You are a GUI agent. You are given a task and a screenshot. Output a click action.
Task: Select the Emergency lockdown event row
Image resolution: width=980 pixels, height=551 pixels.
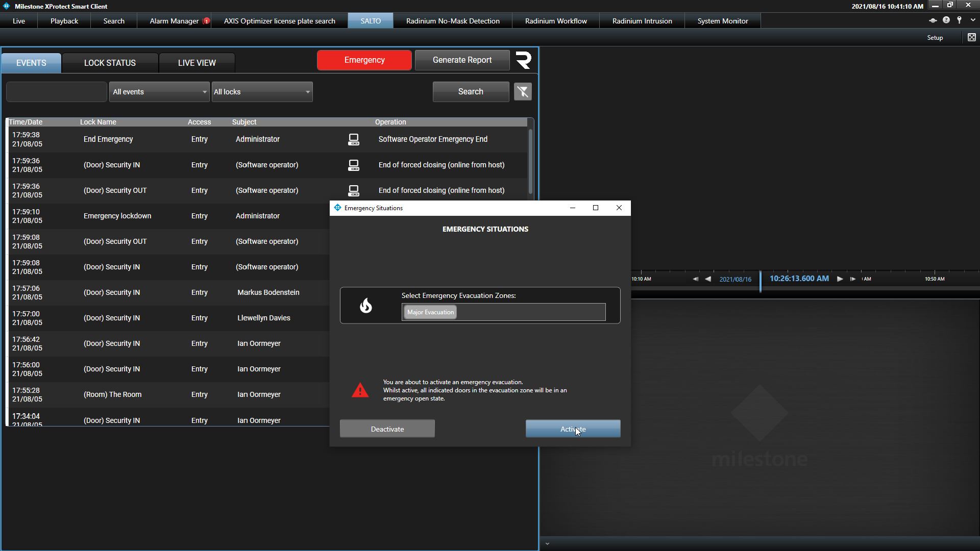[x=168, y=216]
